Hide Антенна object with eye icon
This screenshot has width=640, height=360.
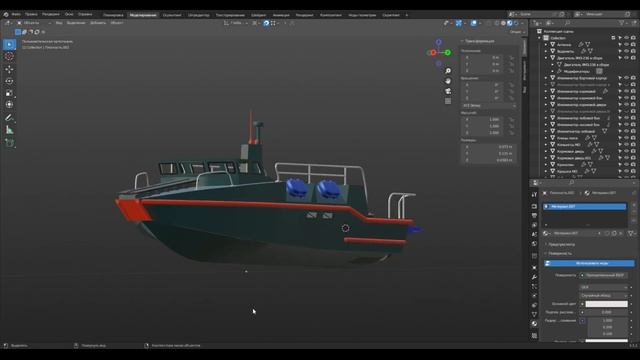[627, 44]
